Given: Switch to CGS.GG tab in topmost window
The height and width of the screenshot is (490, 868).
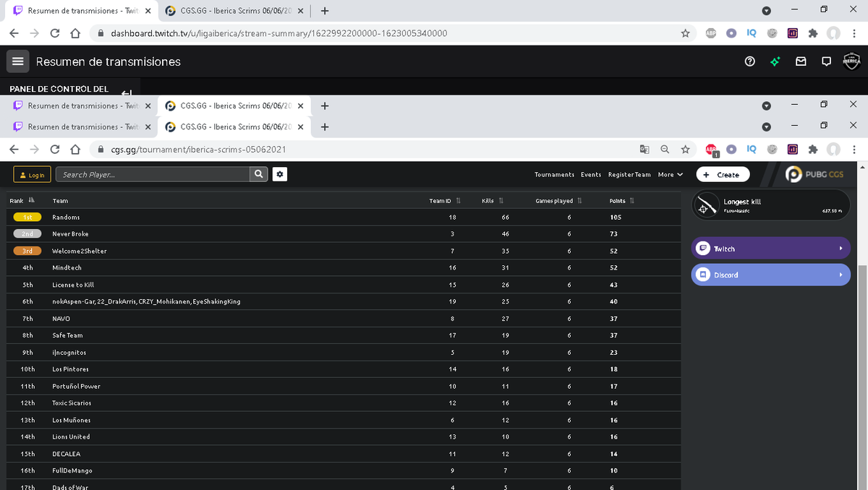Looking at the screenshot, I should [235, 11].
